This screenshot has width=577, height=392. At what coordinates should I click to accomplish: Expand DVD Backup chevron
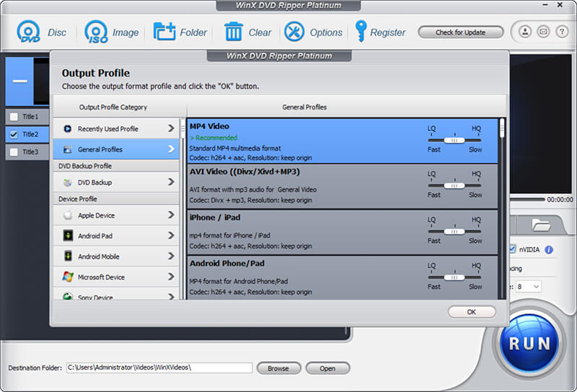coord(171,182)
